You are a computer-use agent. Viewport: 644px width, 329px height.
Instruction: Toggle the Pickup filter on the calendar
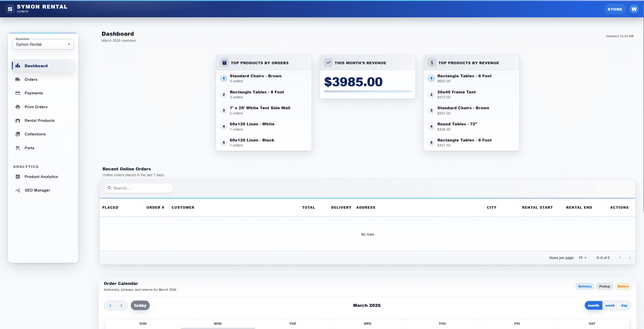point(604,286)
